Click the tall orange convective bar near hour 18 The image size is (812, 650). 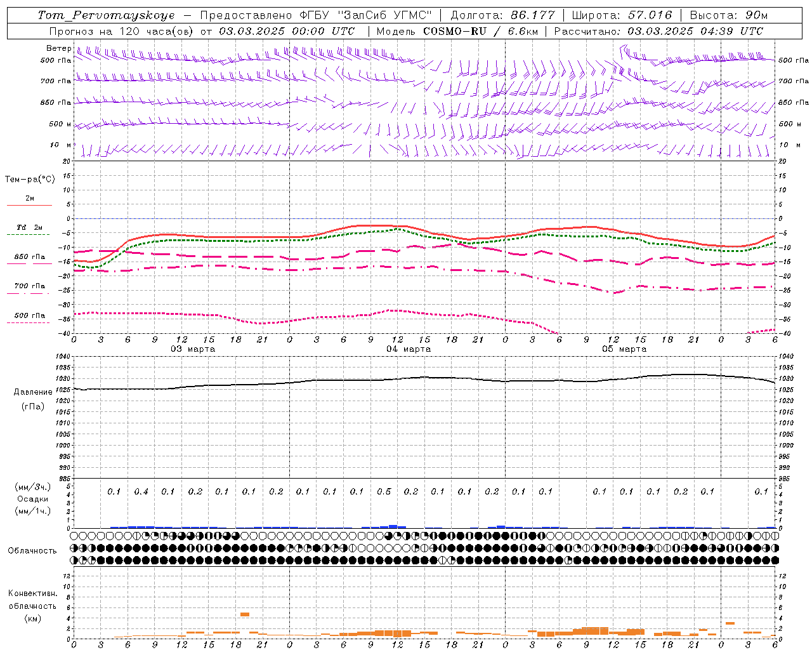point(245,614)
